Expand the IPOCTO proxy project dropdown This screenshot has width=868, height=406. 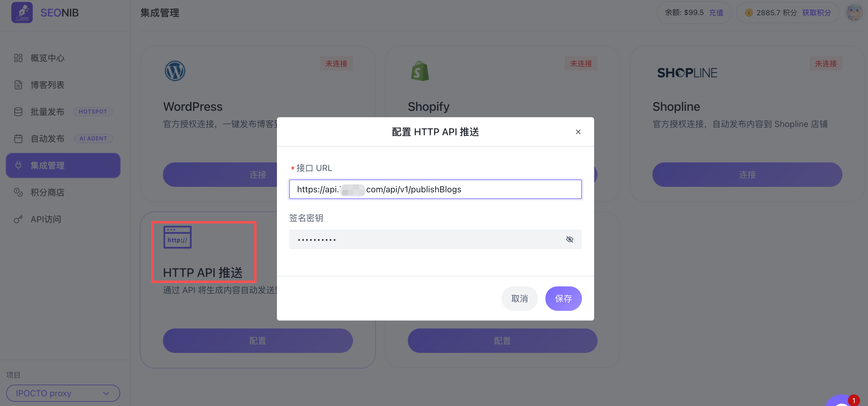click(63, 393)
